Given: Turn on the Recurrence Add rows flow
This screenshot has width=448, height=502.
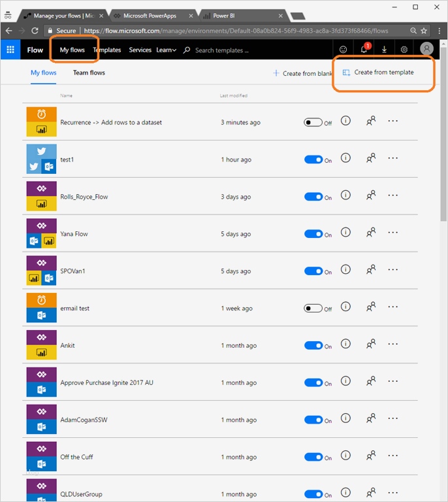Looking at the screenshot, I should pyautogui.click(x=313, y=122).
